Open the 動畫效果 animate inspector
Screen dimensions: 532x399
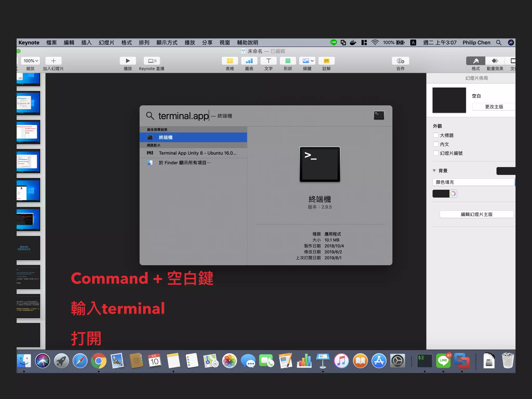click(495, 61)
